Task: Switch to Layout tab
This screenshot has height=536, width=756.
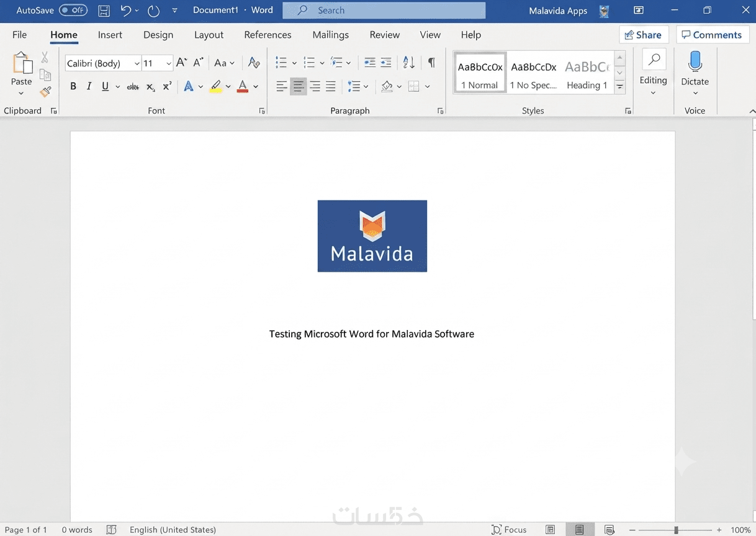Action: pyautogui.click(x=209, y=35)
